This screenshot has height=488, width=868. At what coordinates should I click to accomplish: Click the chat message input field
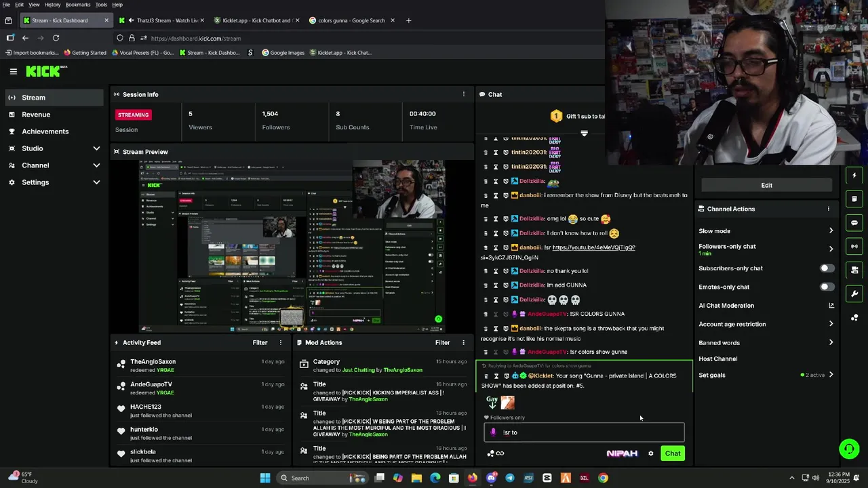(x=584, y=432)
